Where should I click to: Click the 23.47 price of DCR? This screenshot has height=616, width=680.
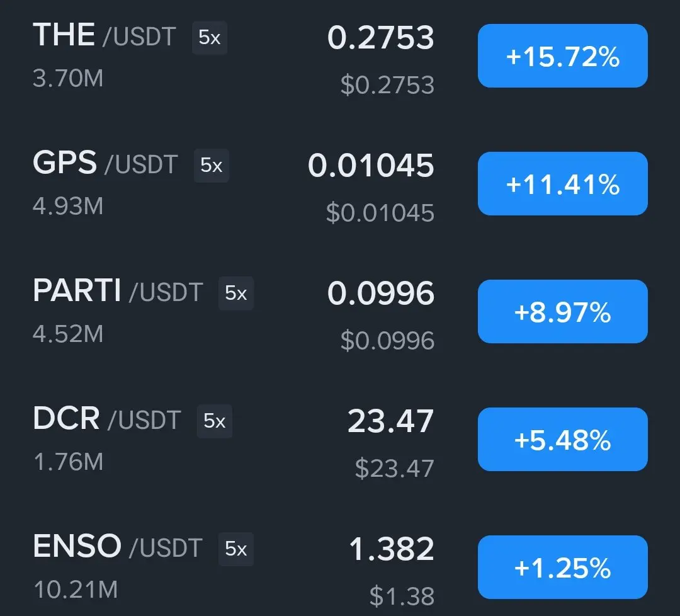pyautogui.click(x=390, y=421)
